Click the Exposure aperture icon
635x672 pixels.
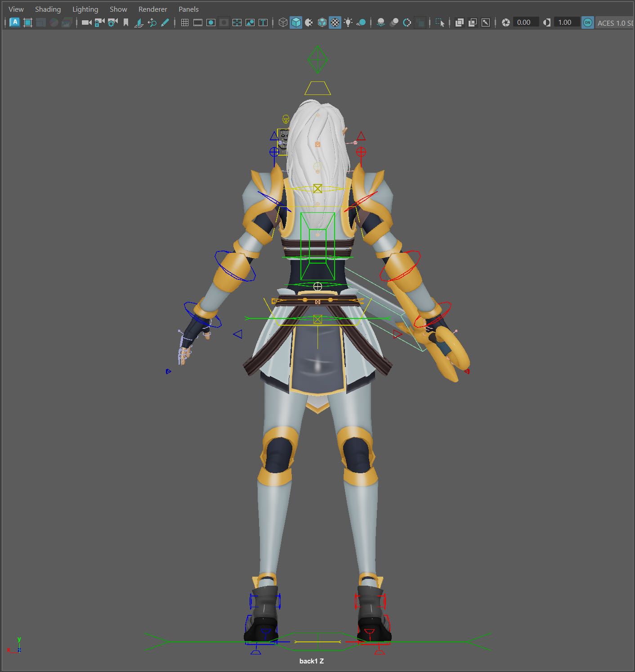coord(505,22)
